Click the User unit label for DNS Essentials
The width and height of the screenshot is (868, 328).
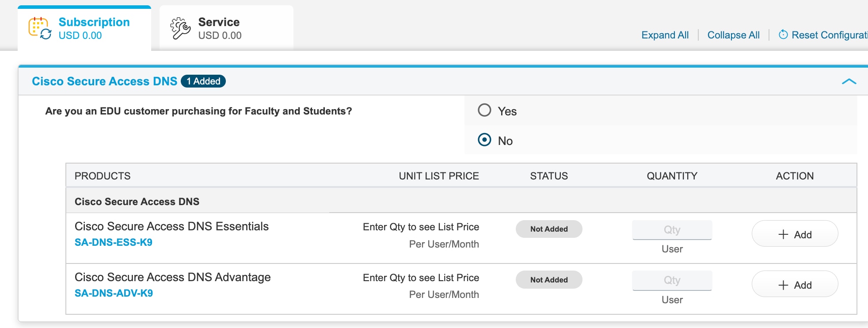pos(672,249)
